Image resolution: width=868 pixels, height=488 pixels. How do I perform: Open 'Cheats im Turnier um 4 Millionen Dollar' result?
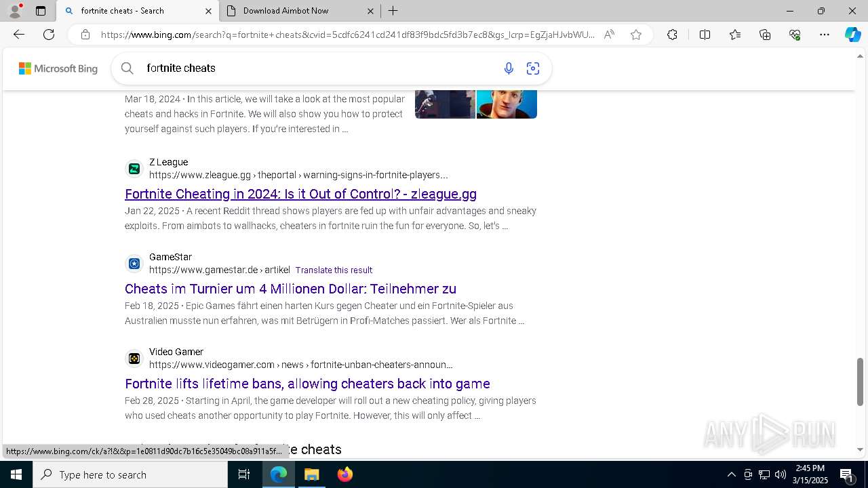(x=290, y=289)
